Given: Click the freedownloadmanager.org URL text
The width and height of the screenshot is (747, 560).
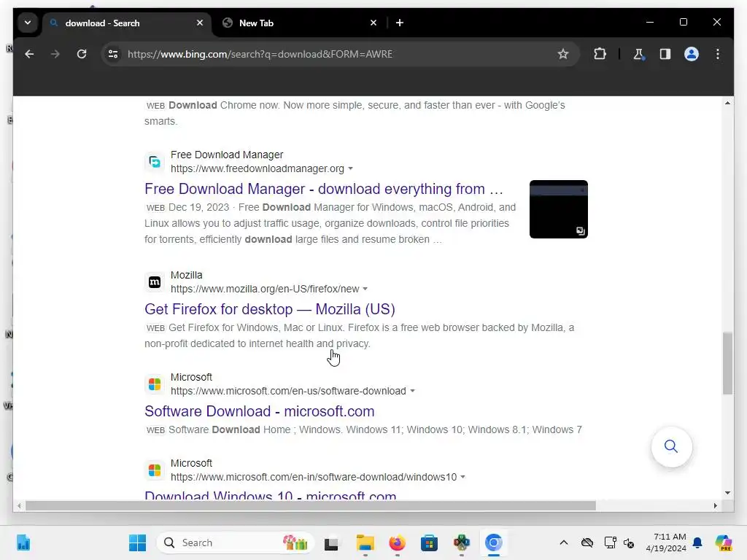Looking at the screenshot, I should click(258, 168).
